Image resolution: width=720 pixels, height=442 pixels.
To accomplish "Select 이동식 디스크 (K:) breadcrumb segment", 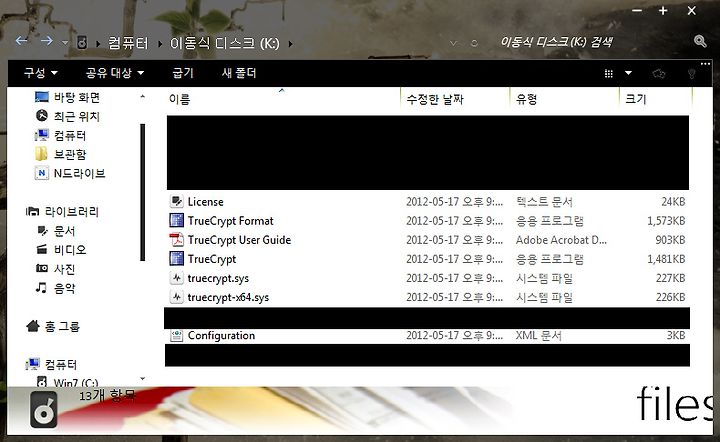I will (x=225, y=43).
